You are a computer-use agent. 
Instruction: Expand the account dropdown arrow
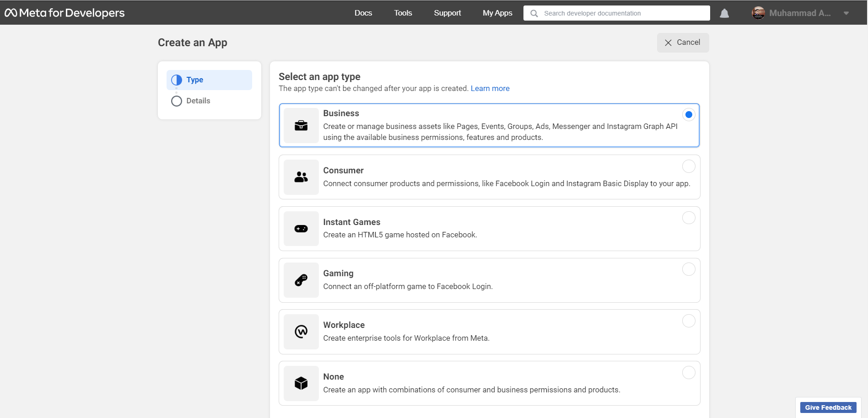tap(846, 13)
